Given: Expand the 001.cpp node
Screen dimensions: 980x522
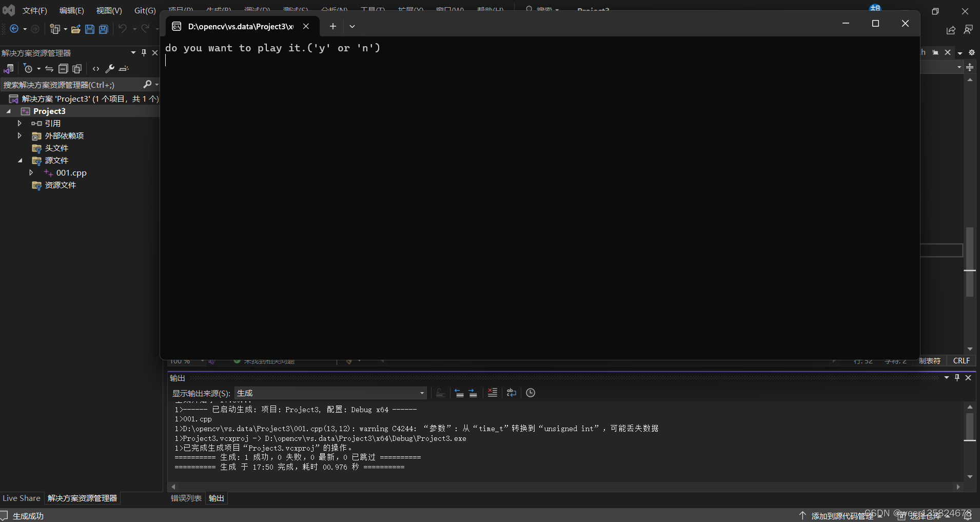Looking at the screenshot, I should [31, 172].
